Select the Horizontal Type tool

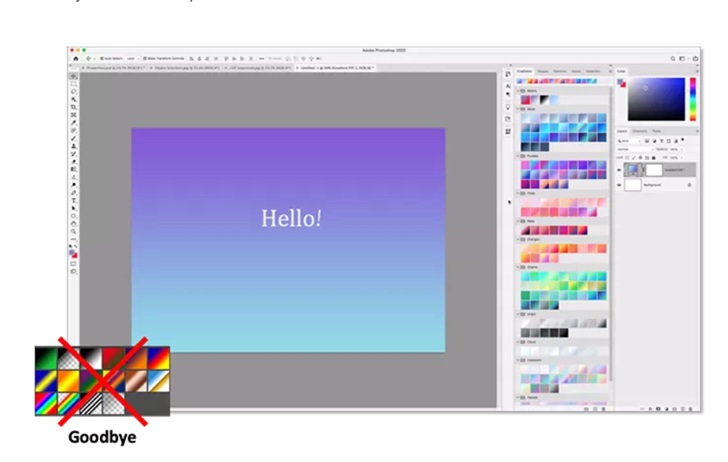[73, 201]
